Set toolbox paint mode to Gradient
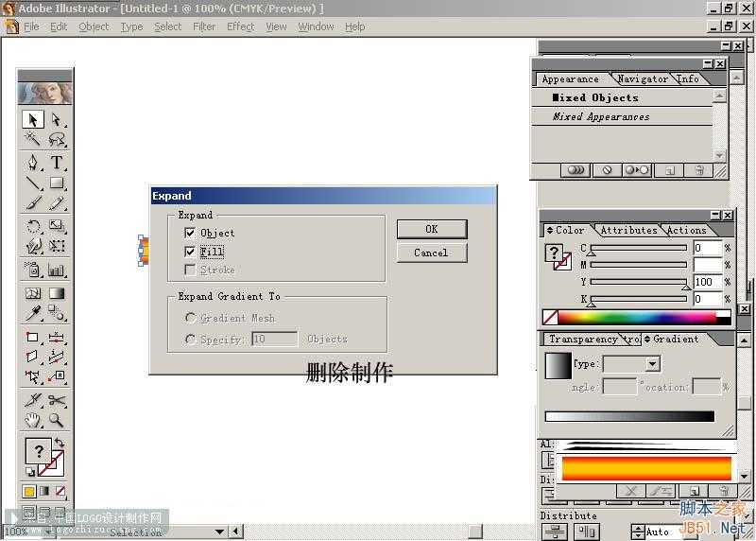The image size is (756, 541). [44, 491]
